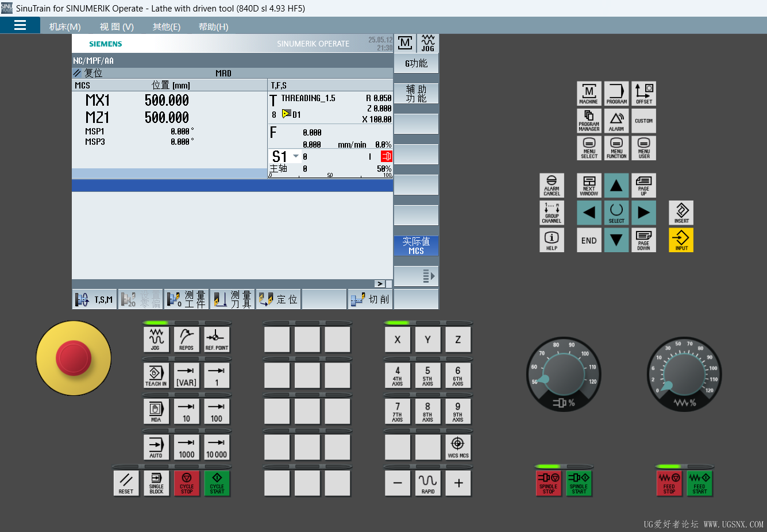Click the cursor down arrow key
The height and width of the screenshot is (532, 767).
(616, 240)
